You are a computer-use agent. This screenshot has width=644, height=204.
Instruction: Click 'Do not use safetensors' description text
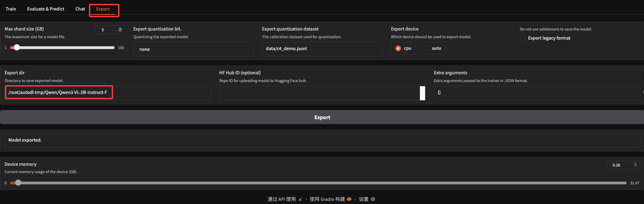556,29
